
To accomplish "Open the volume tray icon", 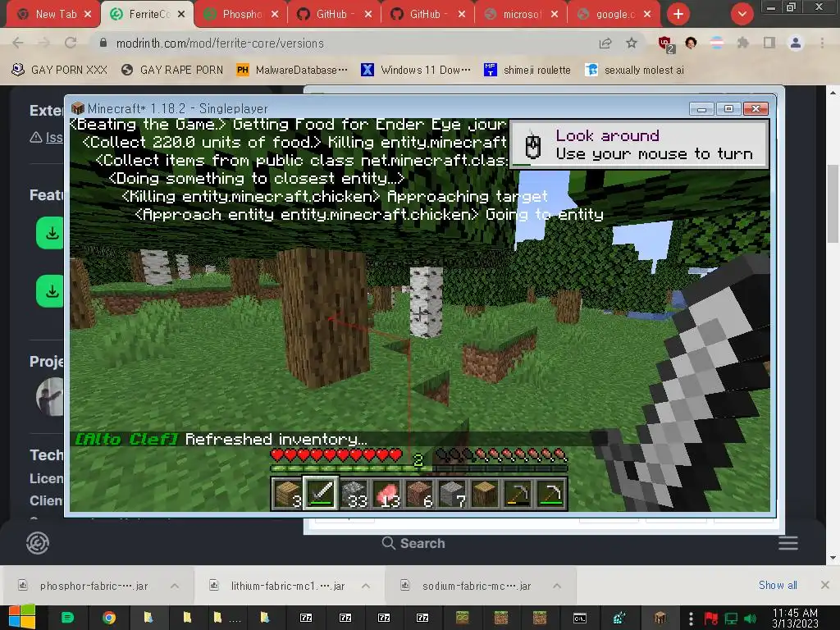I will tap(750, 619).
